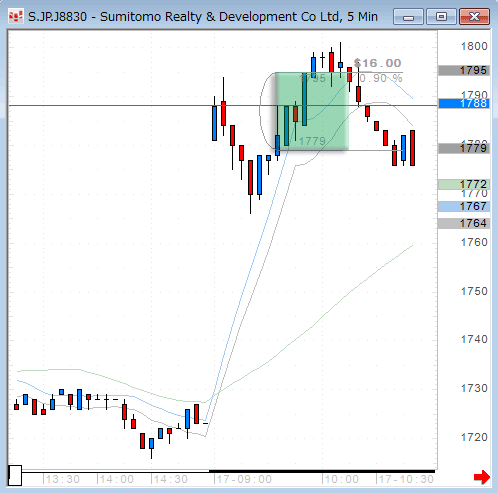The width and height of the screenshot is (498, 493).
Task: Minimize the Sumitomo Realty chart window
Action: [x=408, y=17]
